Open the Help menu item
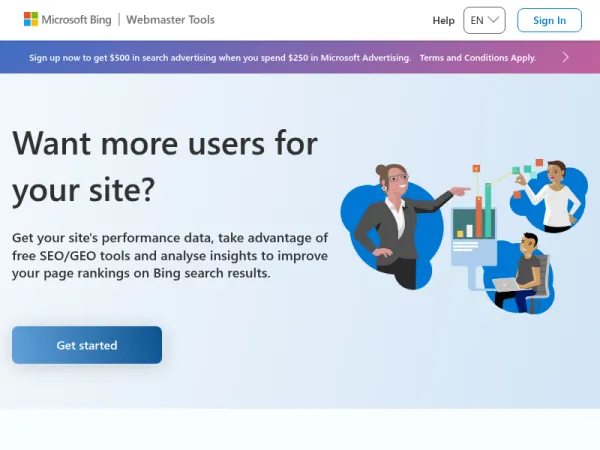Viewport: 600px width, 450px height. [443, 20]
